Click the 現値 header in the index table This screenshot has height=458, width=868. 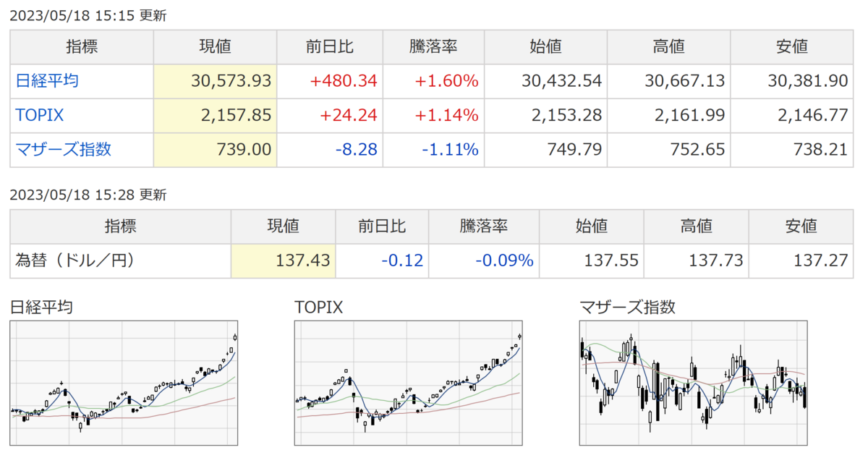pos(216,47)
